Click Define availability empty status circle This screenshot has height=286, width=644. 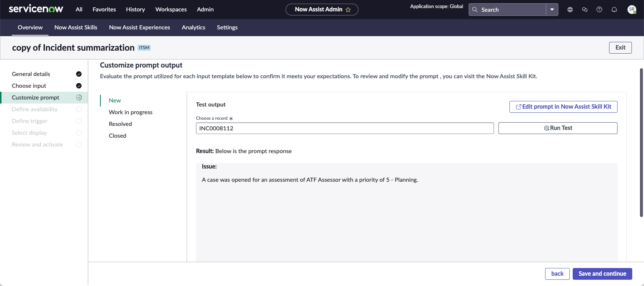[79, 109]
